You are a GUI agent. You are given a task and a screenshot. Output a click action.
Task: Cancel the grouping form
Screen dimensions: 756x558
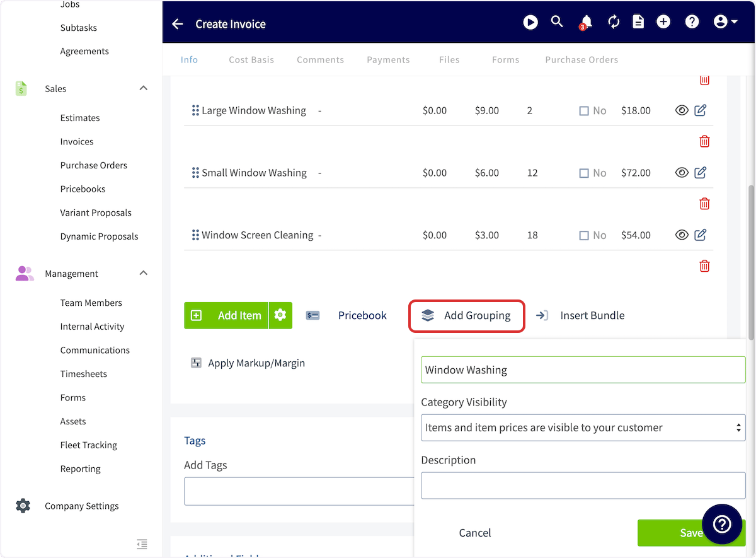pyautogui.click(x=475, y=533)
